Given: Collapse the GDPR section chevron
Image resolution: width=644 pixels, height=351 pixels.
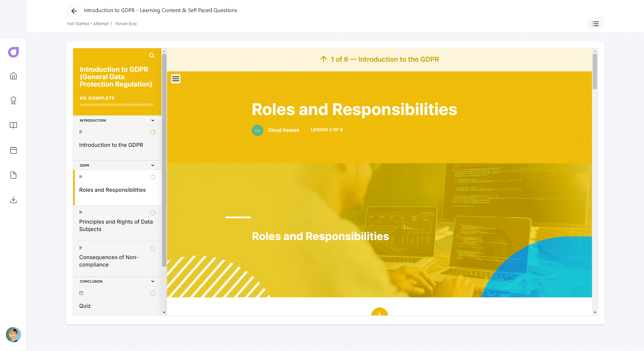Looking at the screenshot, I should pos(153,165).
